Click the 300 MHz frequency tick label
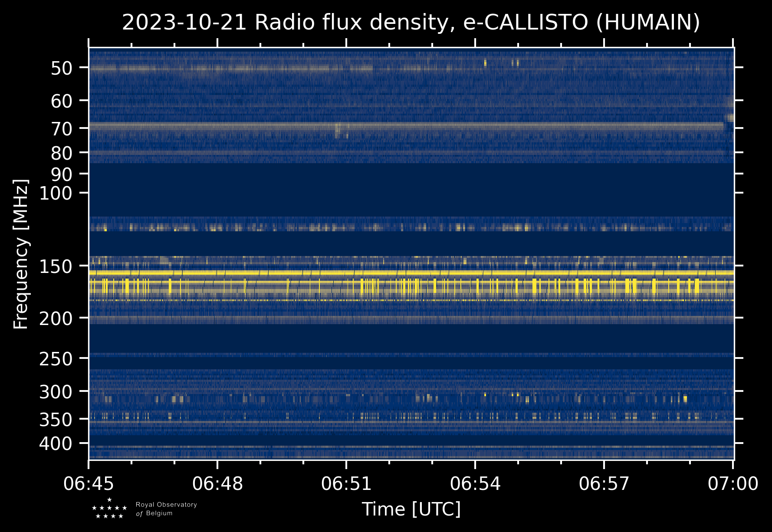This screenshot has width=772, height=532. (56, 392)
